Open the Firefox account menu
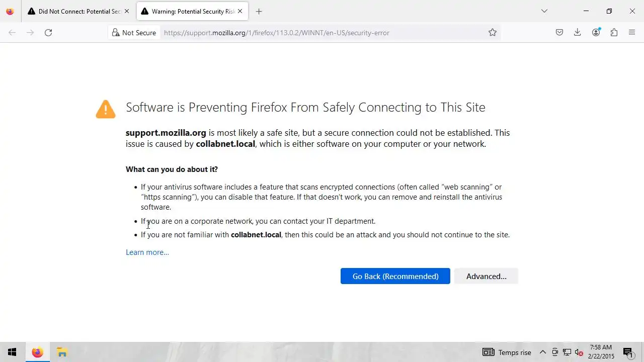Screen dimensions: 644x362 point(596,33)
